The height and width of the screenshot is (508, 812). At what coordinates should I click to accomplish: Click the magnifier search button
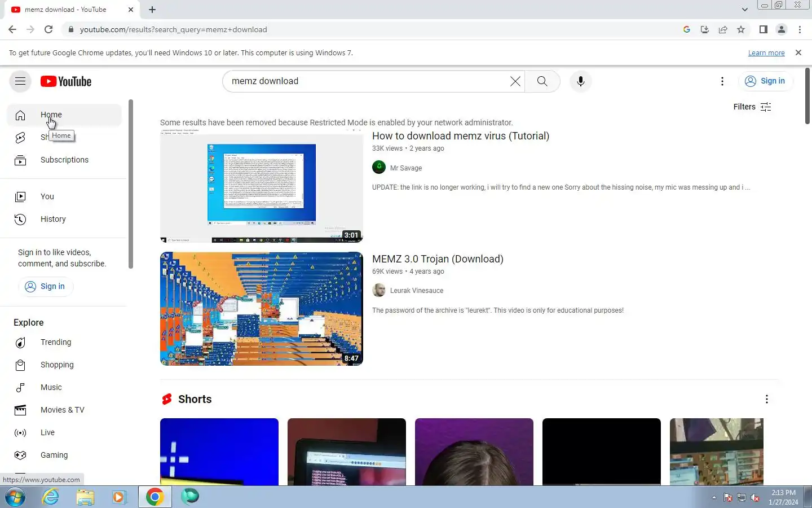(542, 81)
